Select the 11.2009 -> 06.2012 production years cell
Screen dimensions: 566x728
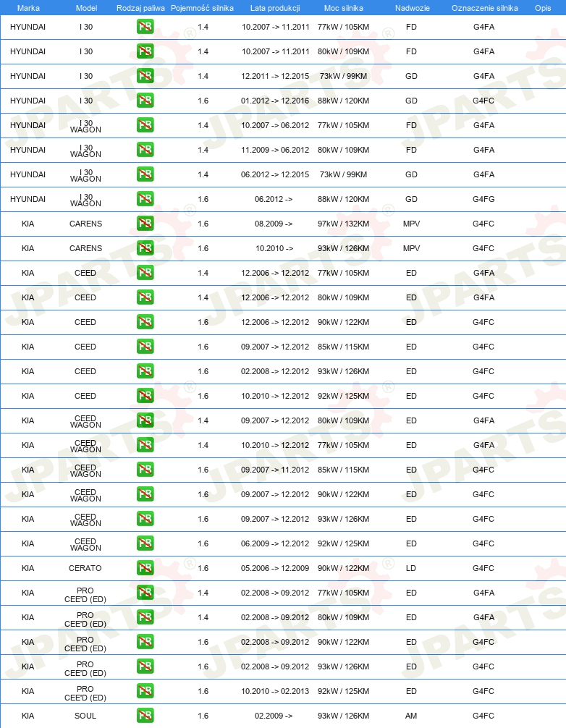(275, 150)
